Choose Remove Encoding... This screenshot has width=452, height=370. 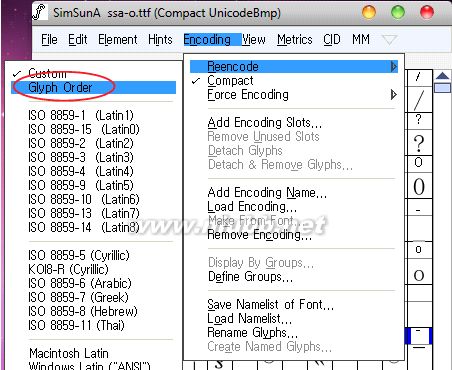point(260,235)
